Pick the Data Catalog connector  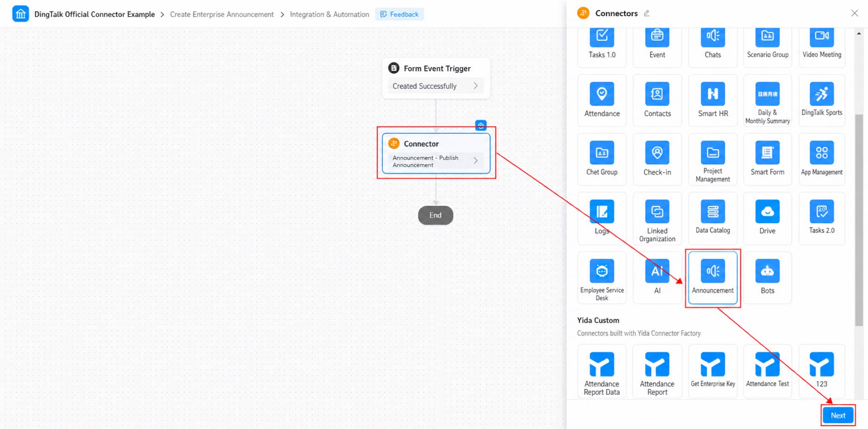[x=712, y=218]
